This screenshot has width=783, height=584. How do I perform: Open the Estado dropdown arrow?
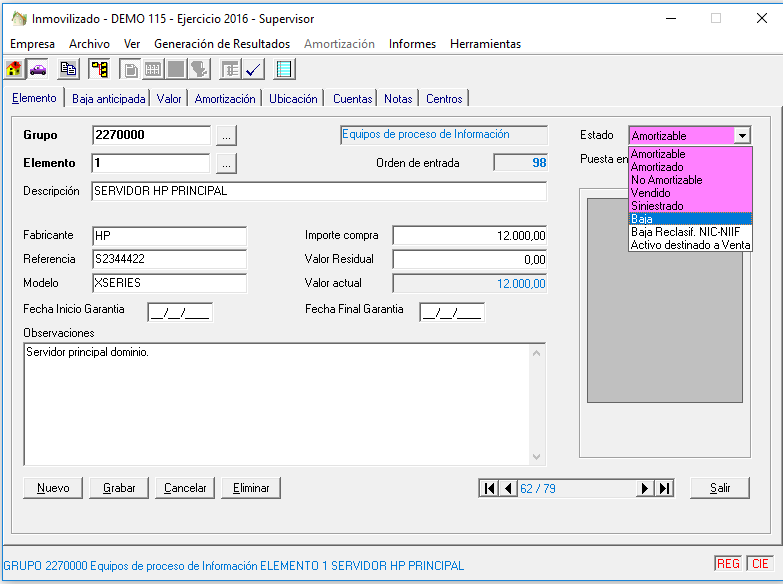tap(741, 135)
